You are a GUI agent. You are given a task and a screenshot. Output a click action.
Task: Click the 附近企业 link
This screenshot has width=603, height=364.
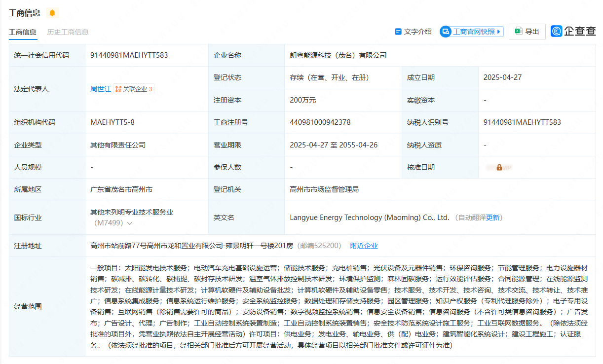(364, 246)
